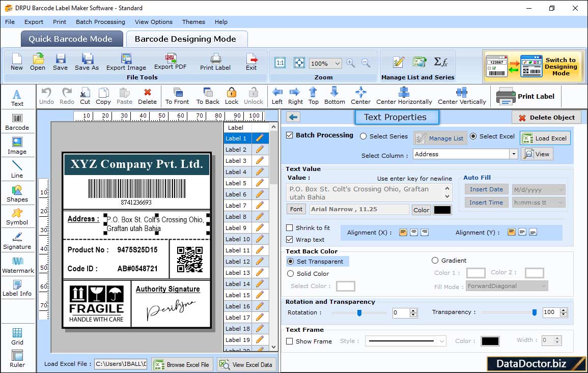Click the zoom out magnifier
The height and width of the screenshot is (373, 588).
click(366, 63)
